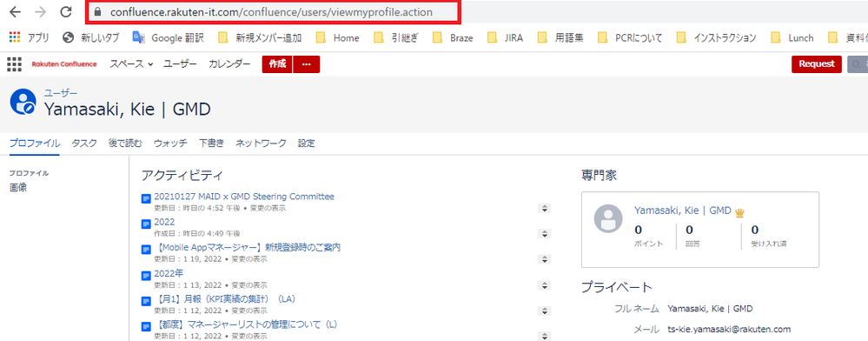Open the 用語集 bookmark folder
The width and height of the screenshot is (868, 341).
pyautogui.click(x=560, y=37)
